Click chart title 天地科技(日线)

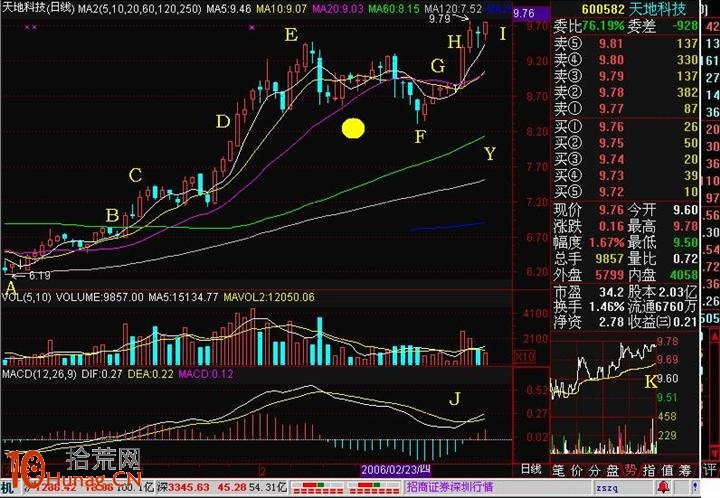38,8
